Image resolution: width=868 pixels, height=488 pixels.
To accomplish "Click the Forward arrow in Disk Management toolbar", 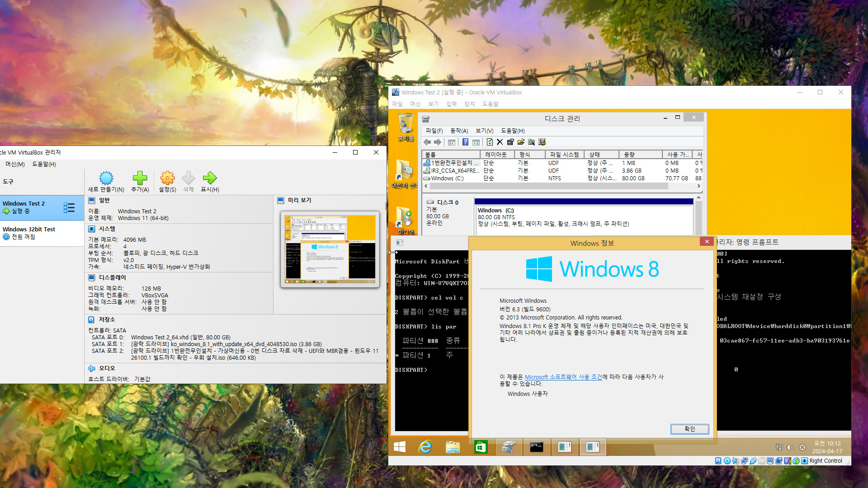I will coord(438,142).
